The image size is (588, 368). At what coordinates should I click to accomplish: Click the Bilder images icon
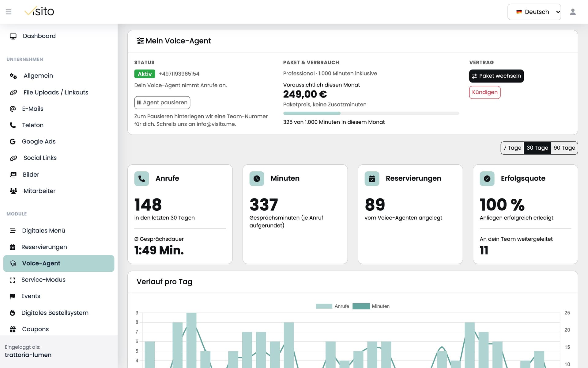click(13, 174)
